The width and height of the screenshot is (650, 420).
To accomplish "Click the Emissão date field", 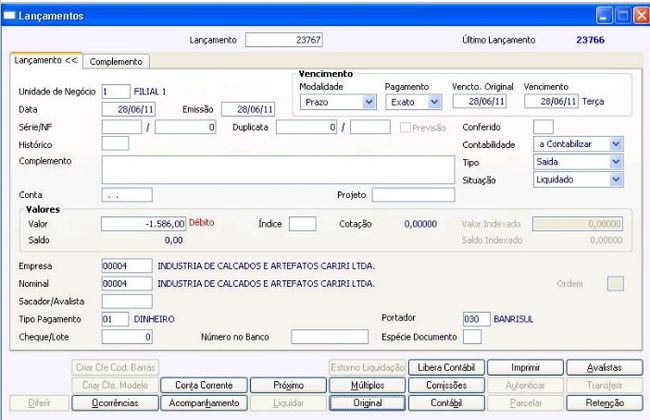I will tap(248, 109).
